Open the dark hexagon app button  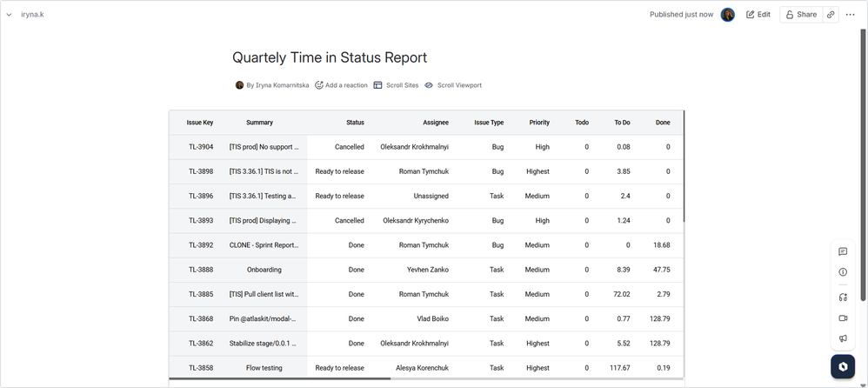(x=843, y=367)
